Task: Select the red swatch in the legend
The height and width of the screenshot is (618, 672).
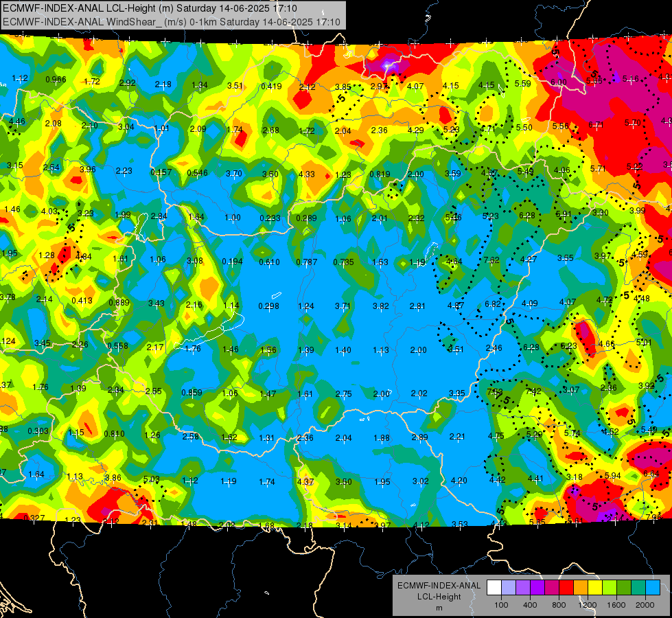Action: [x=566, y=588]
